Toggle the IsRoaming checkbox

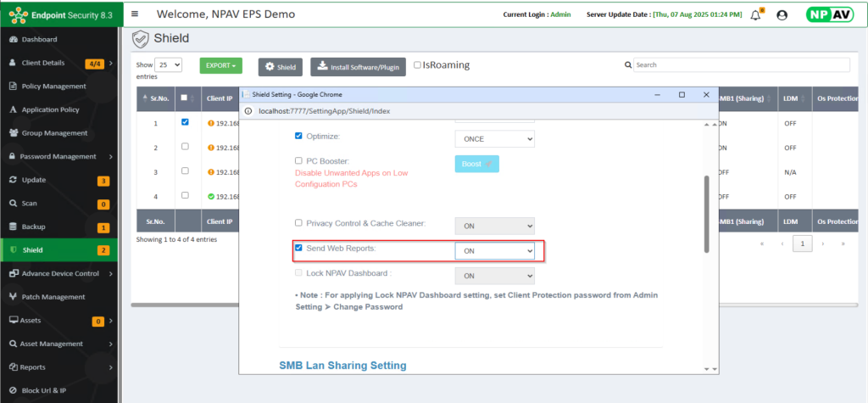coord(417,65)
